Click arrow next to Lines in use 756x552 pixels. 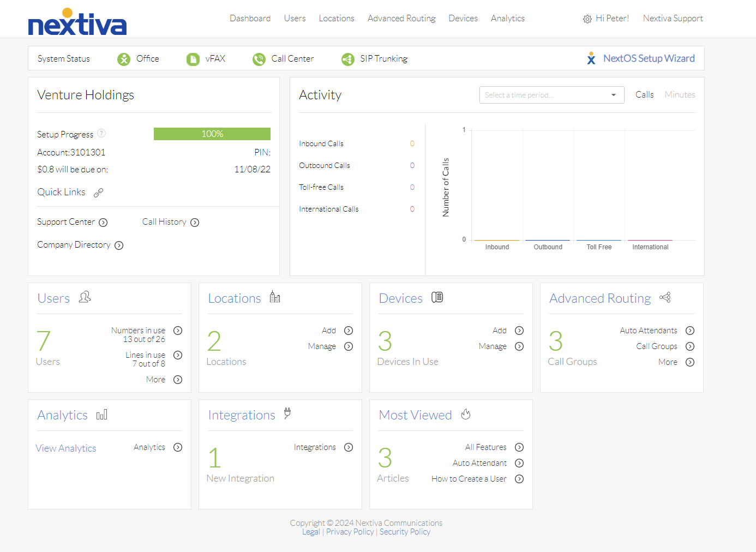coord(178,355)
